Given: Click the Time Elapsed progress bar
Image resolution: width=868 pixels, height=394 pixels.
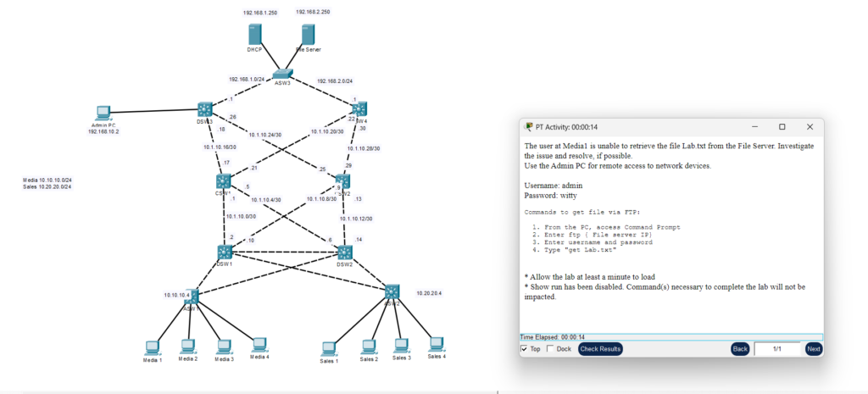Looking at the screenshot, I should tap(670, 337).
